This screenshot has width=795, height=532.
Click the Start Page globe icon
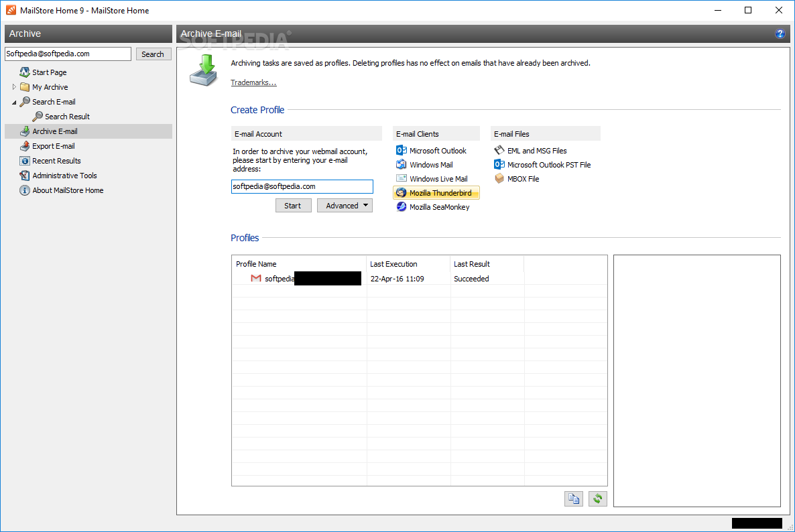[24, 72]
